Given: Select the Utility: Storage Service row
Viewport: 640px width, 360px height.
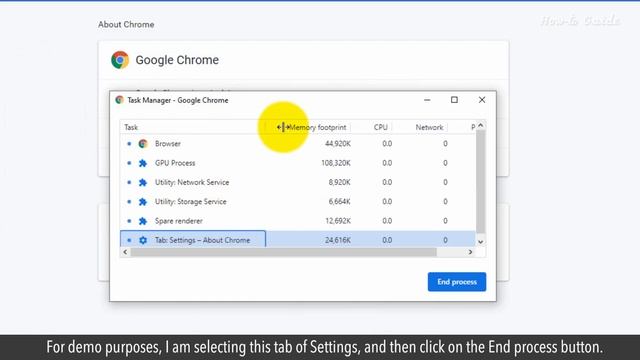Looking at the screenshot, I should point(298,202).
